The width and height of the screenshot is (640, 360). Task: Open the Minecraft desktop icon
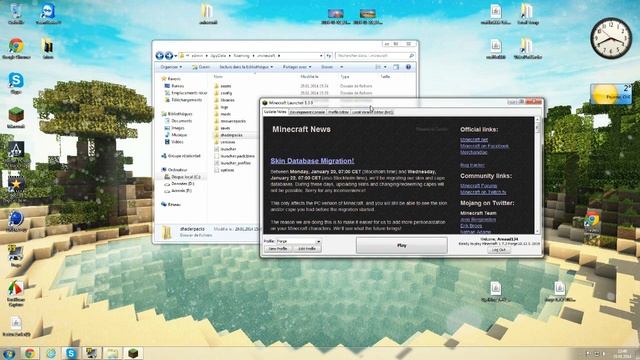[x=16, y=118]
